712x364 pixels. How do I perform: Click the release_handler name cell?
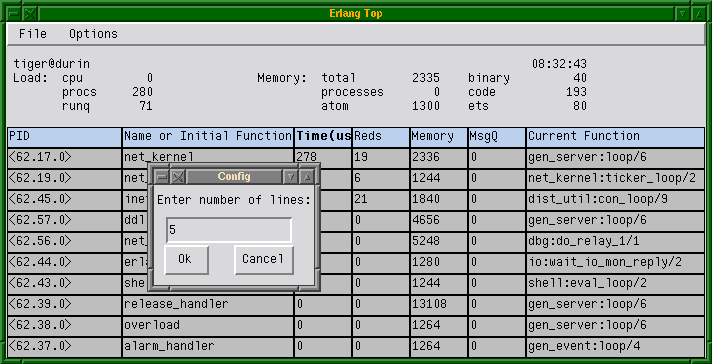(x=208, y=305)
